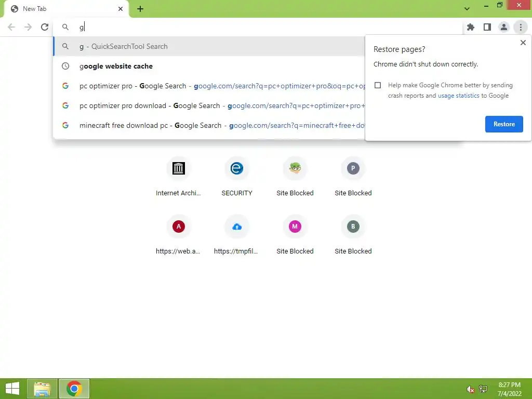Viewport: 532px width, 399px height.
Task: Open a new tab with plus button
Action: click(140, 9)
